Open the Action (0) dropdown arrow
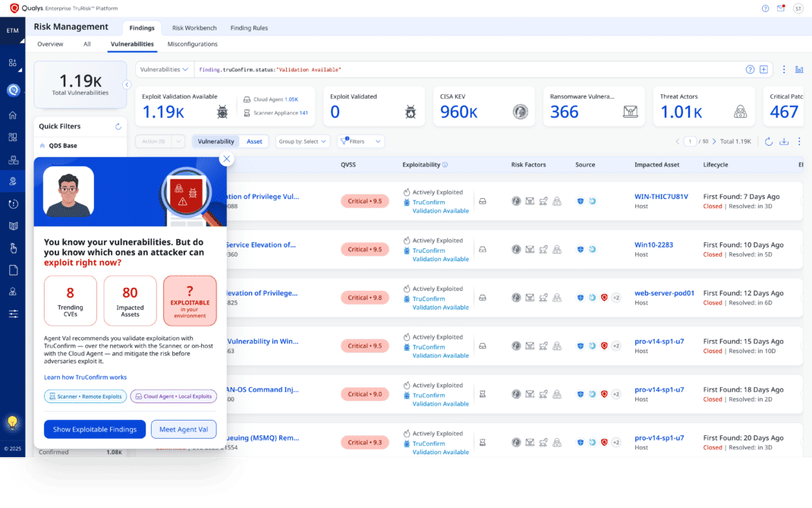The height and width of the screenshot is (508, 812). (x=178, y=141)
